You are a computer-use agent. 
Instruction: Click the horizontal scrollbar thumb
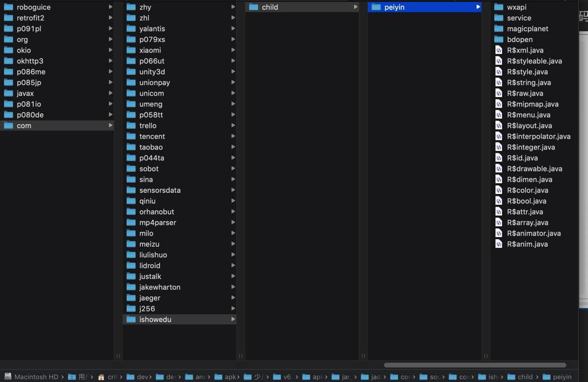tap(475, 365)
